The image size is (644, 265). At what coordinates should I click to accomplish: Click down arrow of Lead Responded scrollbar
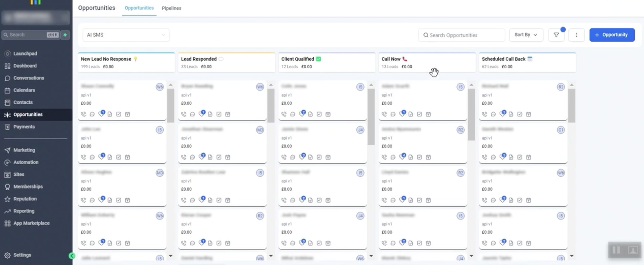pyautogui.click(x=271, y=256)
